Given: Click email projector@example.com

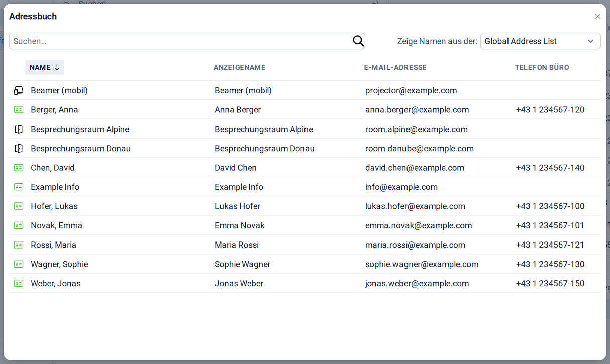Looking at the screenshot, I should (411, 91).
